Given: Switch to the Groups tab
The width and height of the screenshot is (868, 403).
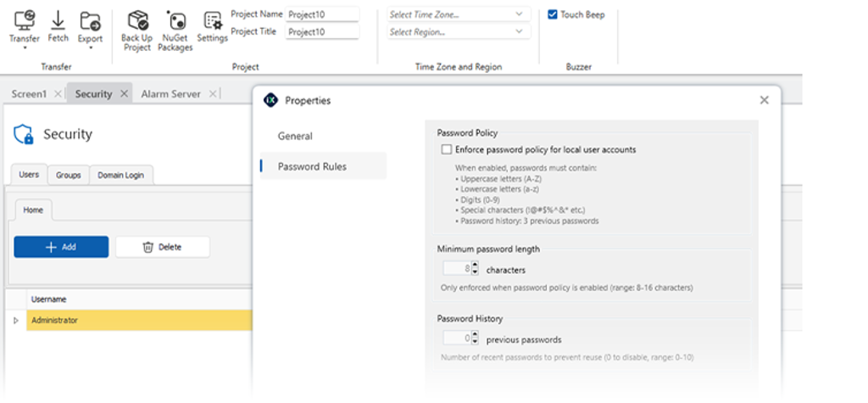Looking at the screenshot, I should (68, 175).
